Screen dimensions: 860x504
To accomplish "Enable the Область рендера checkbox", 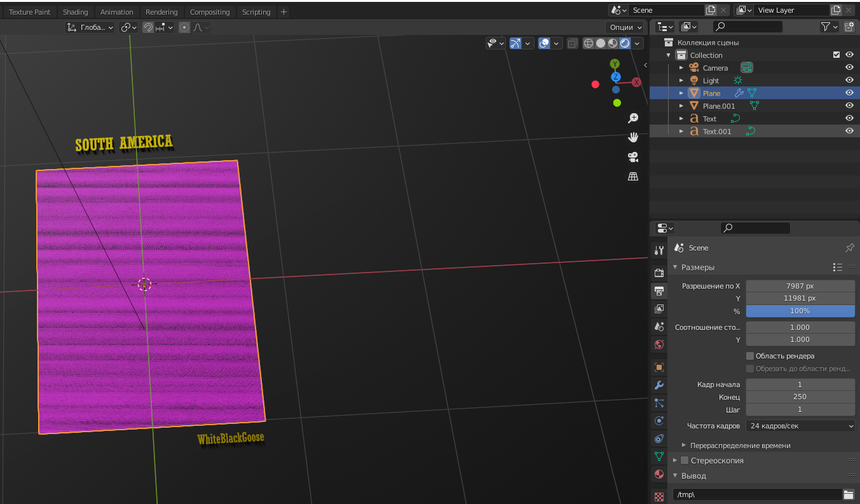I will click(x=750, y=356).
